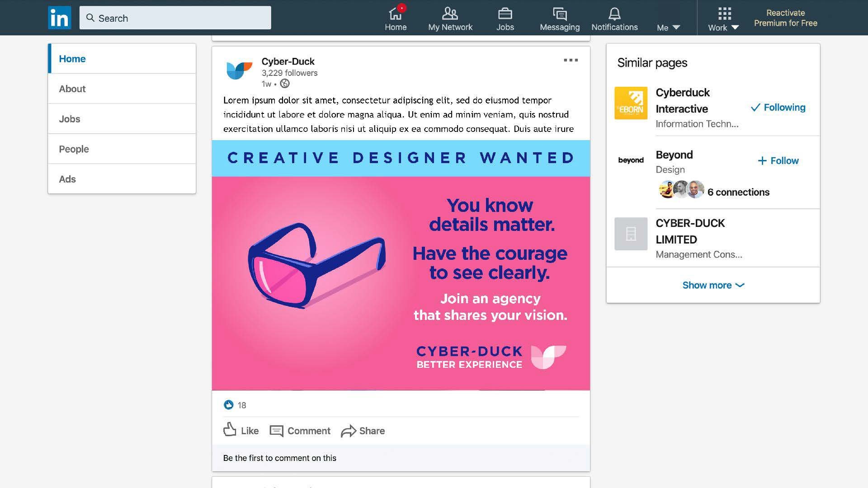Viewport: 868px width, 488px height.
Task: Like the Cyber-Duck post
Action: tap(241, 430)
